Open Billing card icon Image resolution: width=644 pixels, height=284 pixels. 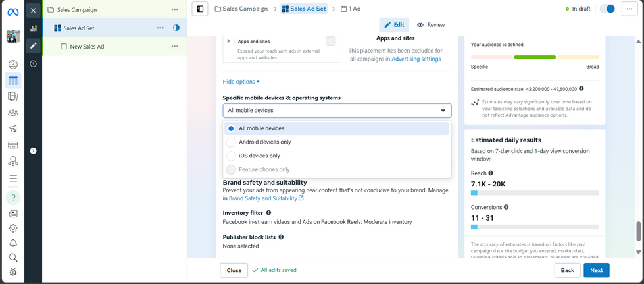coord(13,145)
